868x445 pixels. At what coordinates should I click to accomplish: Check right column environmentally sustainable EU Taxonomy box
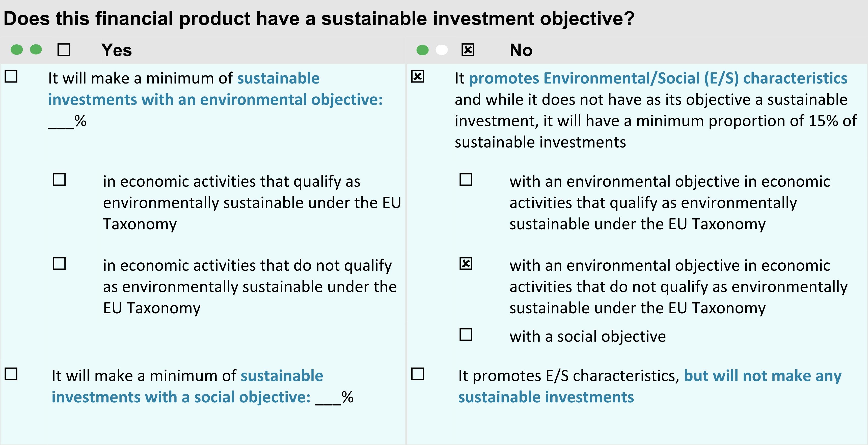[466, 180]
